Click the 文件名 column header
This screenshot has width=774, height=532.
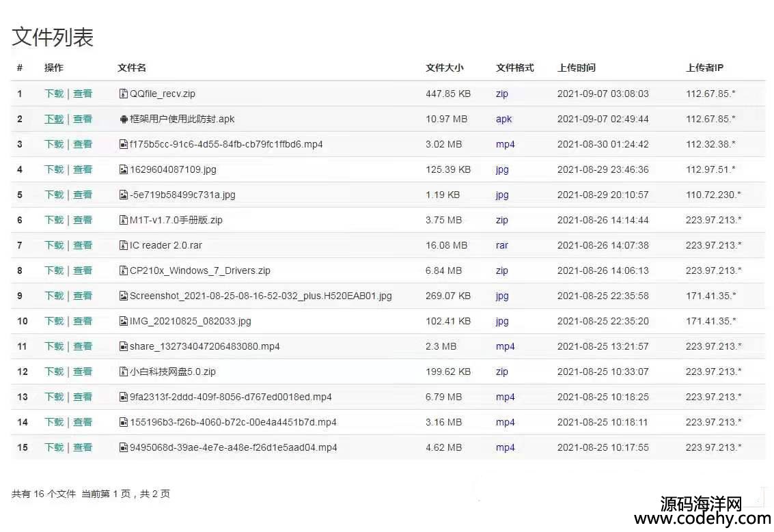coord(132,68)
